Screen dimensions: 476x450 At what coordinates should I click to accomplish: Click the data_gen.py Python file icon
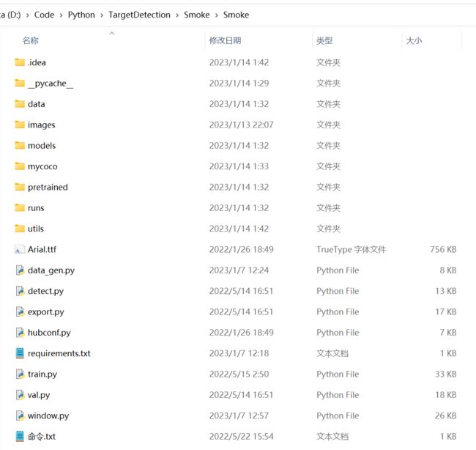[20, 270]
